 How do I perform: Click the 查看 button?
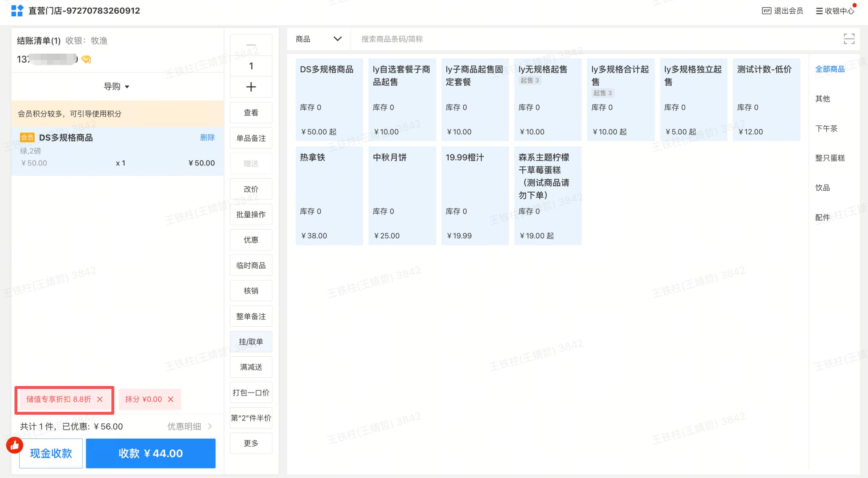click(251, 113)
